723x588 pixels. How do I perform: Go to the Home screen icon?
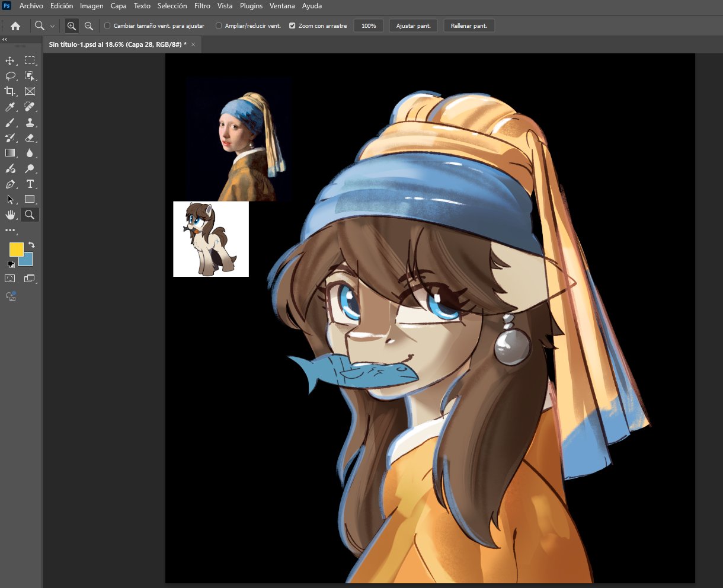[15, 26]
